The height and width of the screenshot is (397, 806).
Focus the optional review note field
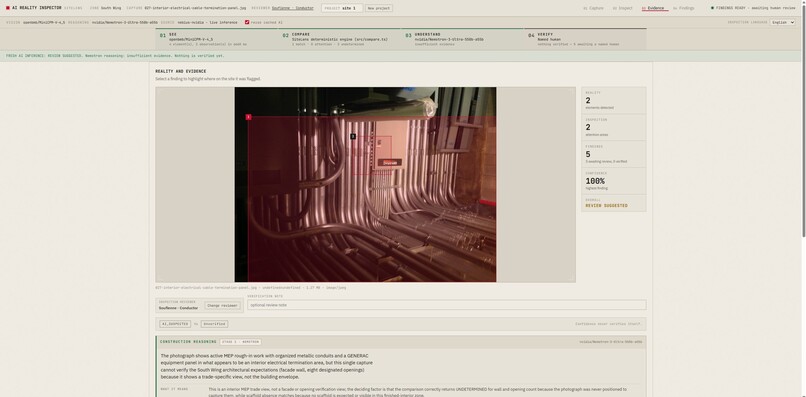pos(446,305)
